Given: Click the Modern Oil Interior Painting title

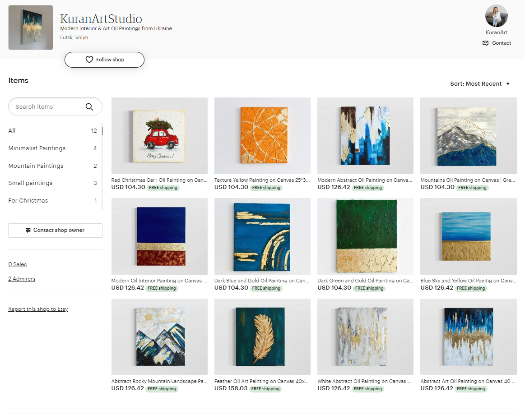Looking at the screenshot, I should [159, 281].
